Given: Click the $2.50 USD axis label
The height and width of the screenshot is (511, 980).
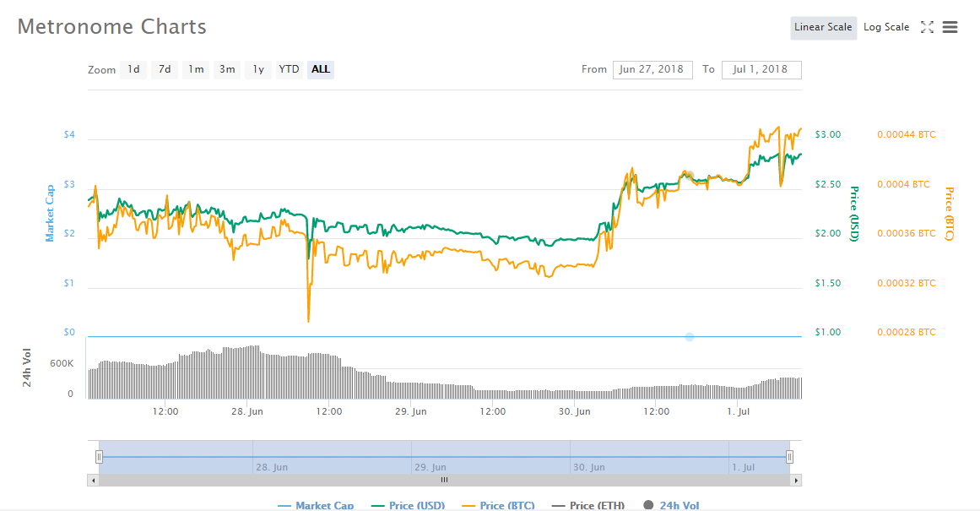Looking at the screenshot, I should (x=827, y=184).
